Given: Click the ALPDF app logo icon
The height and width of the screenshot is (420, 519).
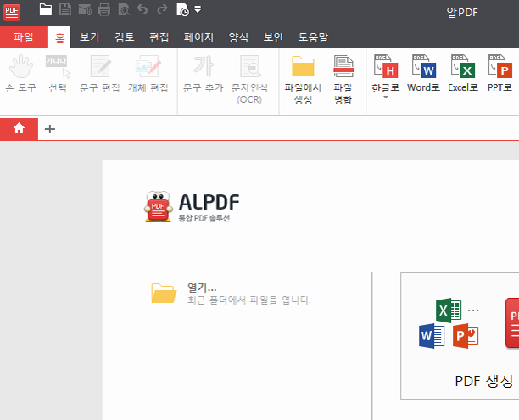Looking at the screenshot, I should pos(12,12).
